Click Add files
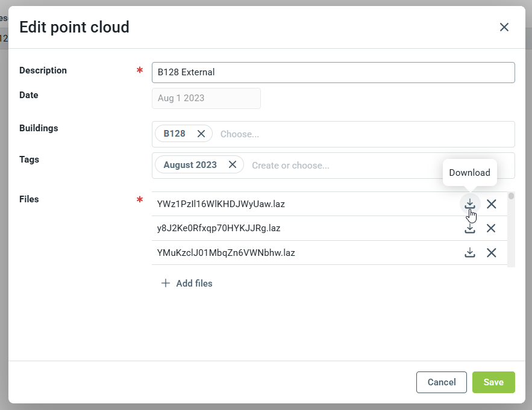Screen dimensions: 532x410 [x=187, y=283]
